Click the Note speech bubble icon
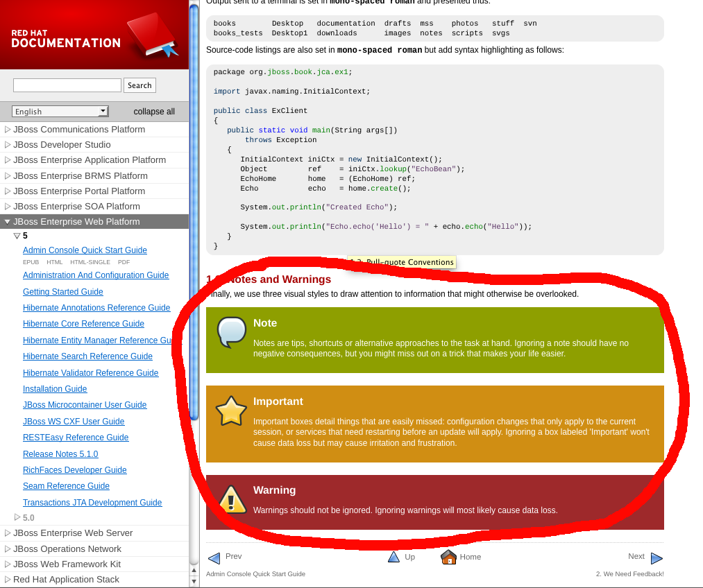 231,332
